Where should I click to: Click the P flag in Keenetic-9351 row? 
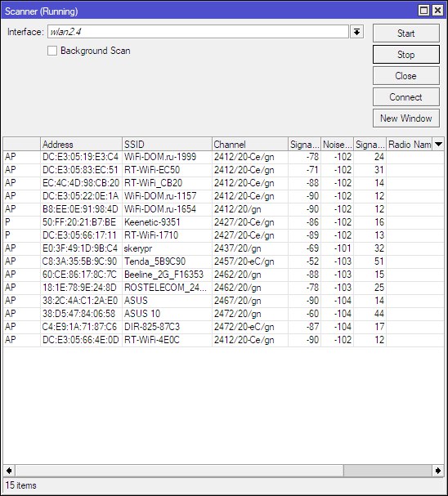(x=7, y=222)
